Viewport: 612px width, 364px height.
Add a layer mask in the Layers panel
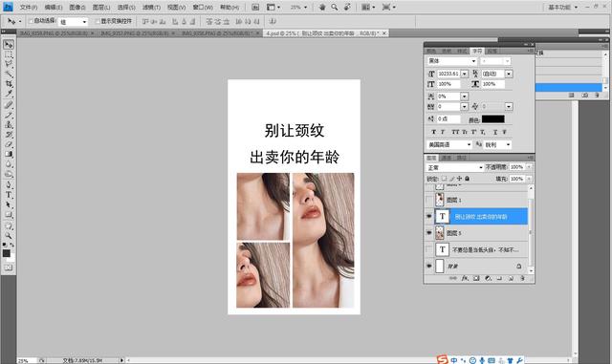(x=476, y=278)
